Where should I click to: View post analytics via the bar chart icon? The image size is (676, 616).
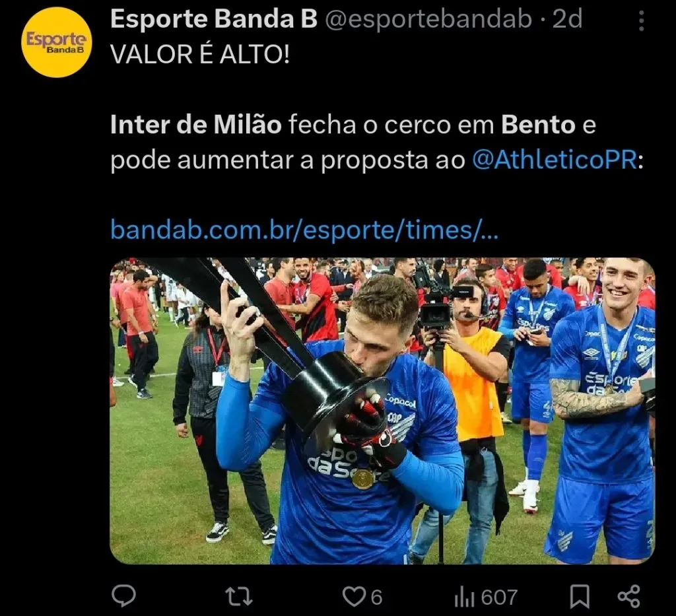[x=464, y=598]
